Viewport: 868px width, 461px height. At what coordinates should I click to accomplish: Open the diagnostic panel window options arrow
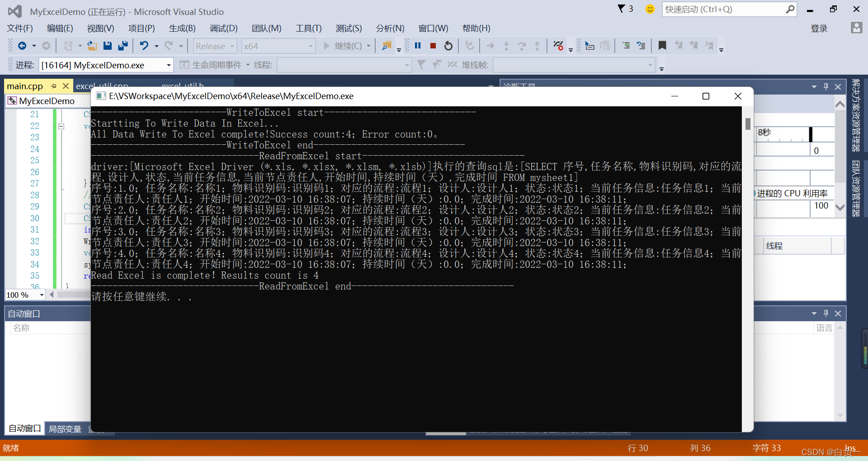(814, 86)
